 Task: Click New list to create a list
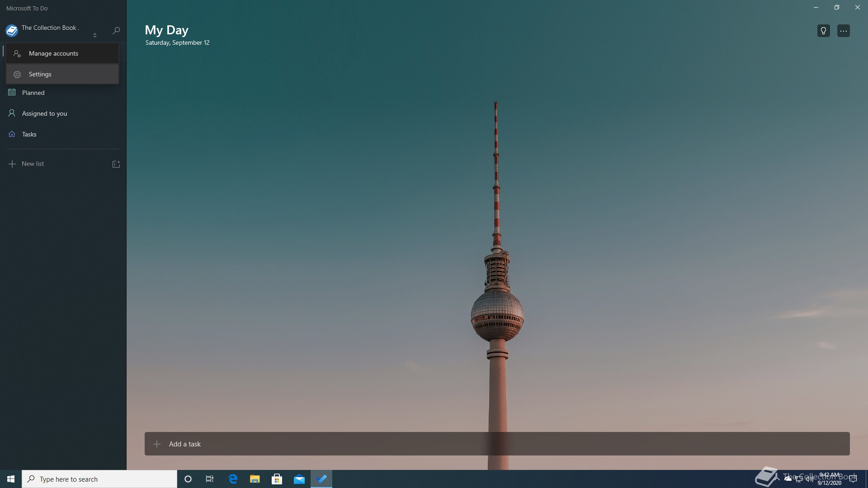click(33, 164)
